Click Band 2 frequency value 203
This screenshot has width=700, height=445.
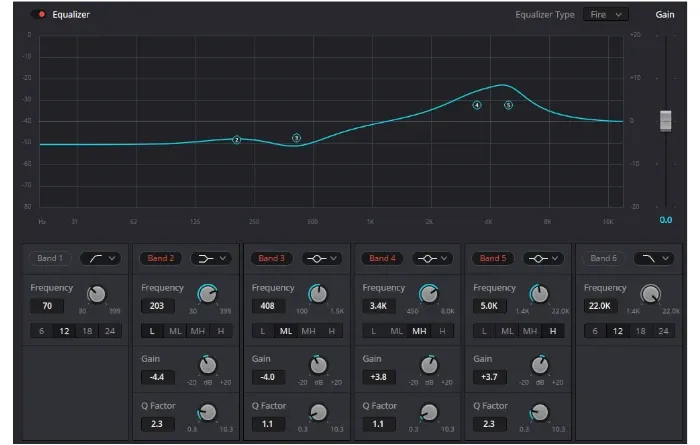157,306
